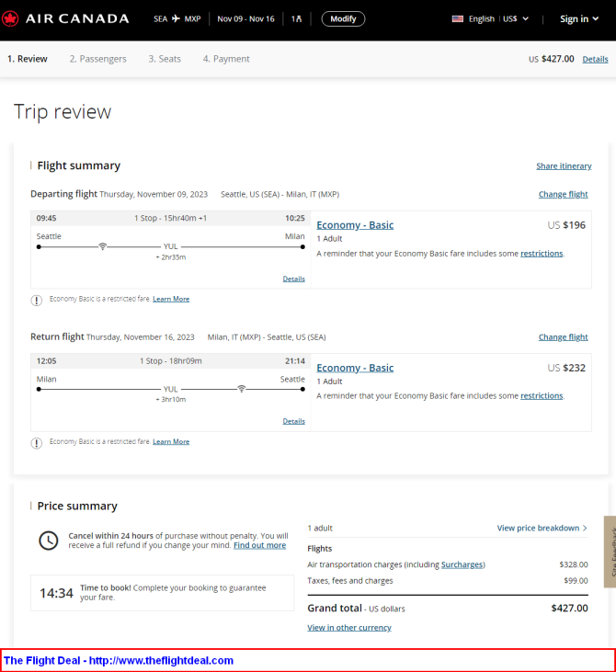The image size is (616, 672).
Task: Click Learn More under the return flight
Action: (171, 441)
